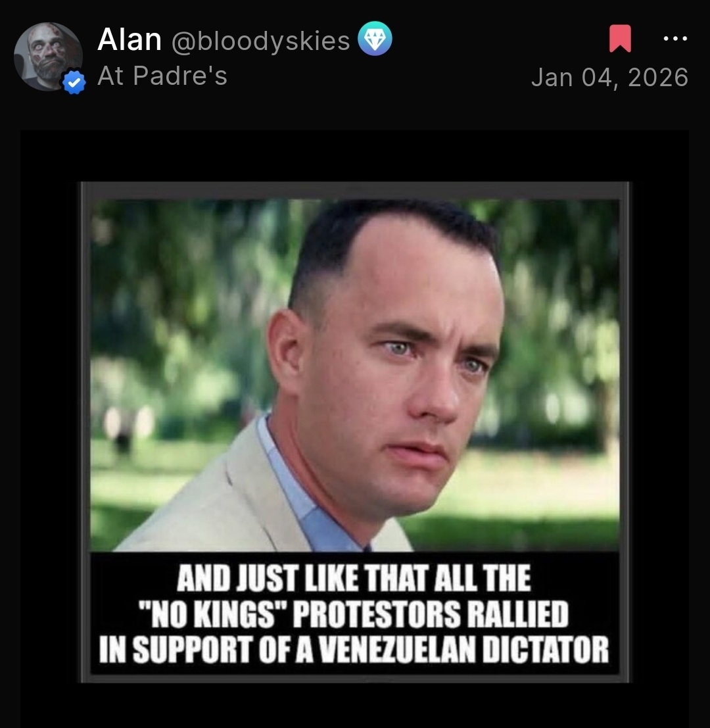This screenshot has width=710, height=728.
Task: Open the display name Alan
Action: [x=130, y=39]
